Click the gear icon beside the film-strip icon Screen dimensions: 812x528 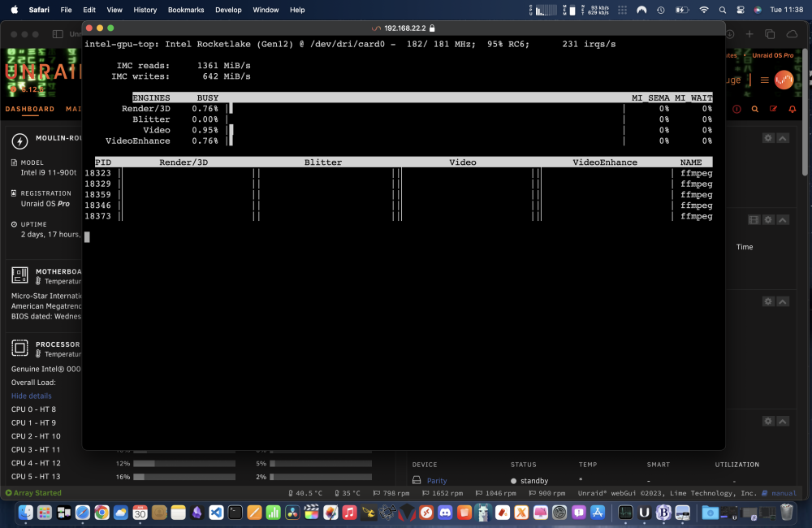768,220
